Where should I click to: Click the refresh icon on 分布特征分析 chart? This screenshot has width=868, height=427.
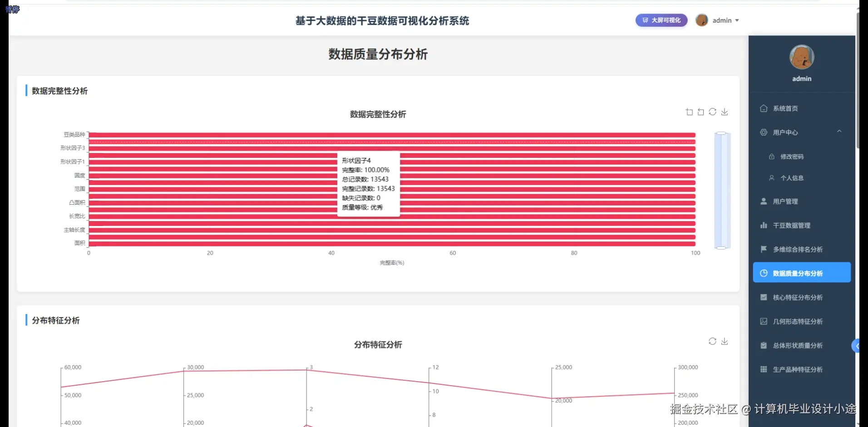click(x=712, y=341)
